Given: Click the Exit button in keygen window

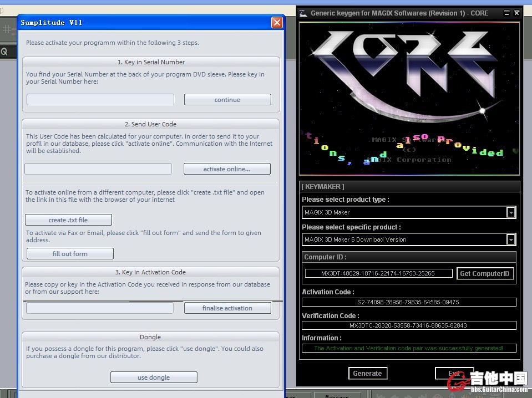Looking at the screenshot, I should click(454, 373).
